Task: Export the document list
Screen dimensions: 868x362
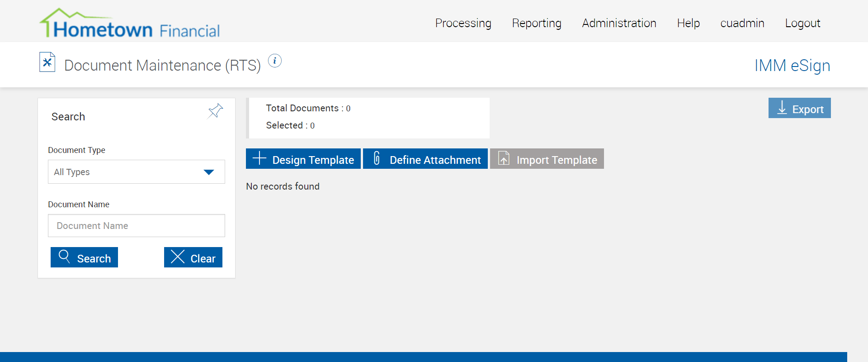Action: click(x=799, y=108)
